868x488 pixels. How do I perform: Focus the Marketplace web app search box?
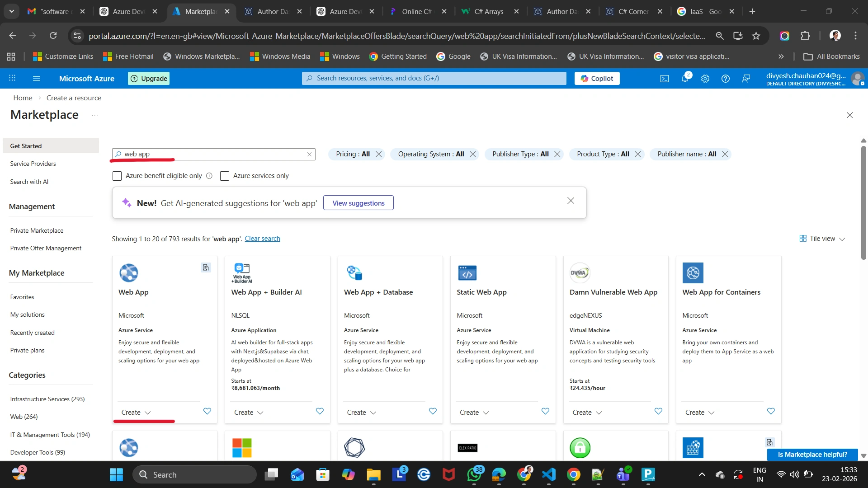pos(213,155)
